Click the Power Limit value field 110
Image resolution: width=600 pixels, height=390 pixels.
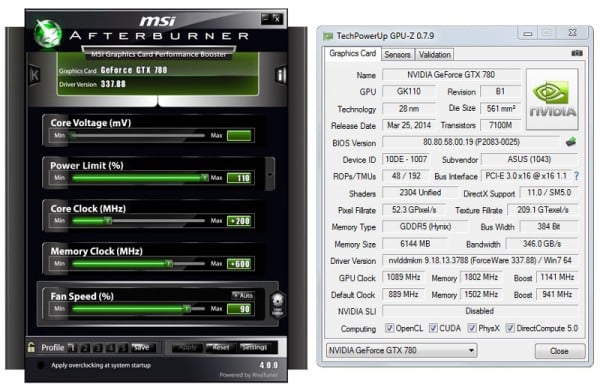239,178
